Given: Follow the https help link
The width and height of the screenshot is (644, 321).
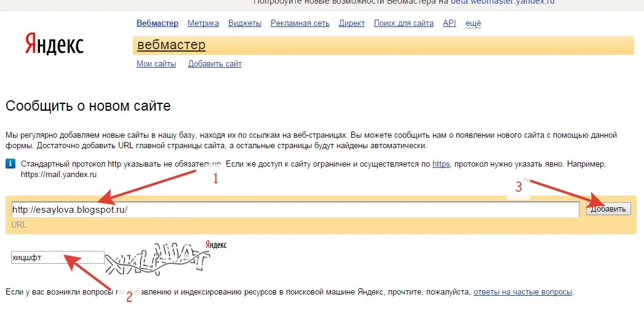Looking at the screenshot, I should (x=441, y=164).
